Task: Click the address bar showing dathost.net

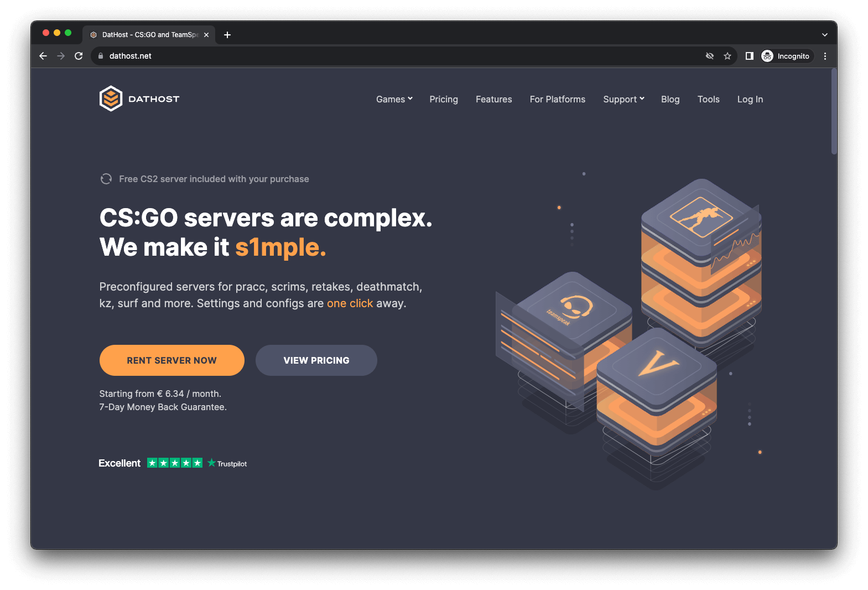Action: click(387, 56)
